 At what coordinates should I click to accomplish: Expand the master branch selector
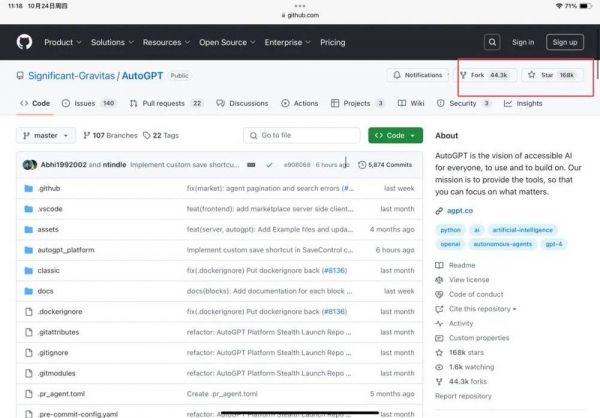pos(46,135)
